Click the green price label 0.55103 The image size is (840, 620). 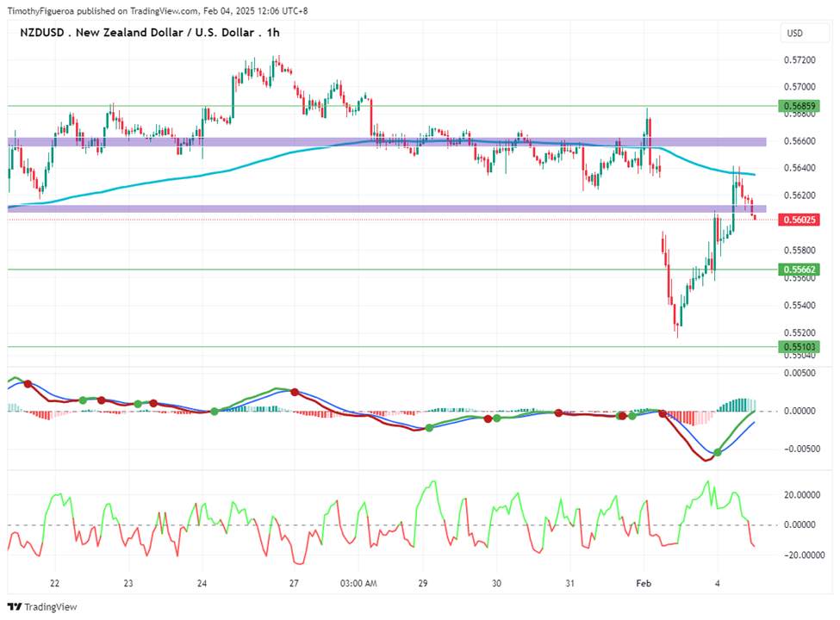799,346
